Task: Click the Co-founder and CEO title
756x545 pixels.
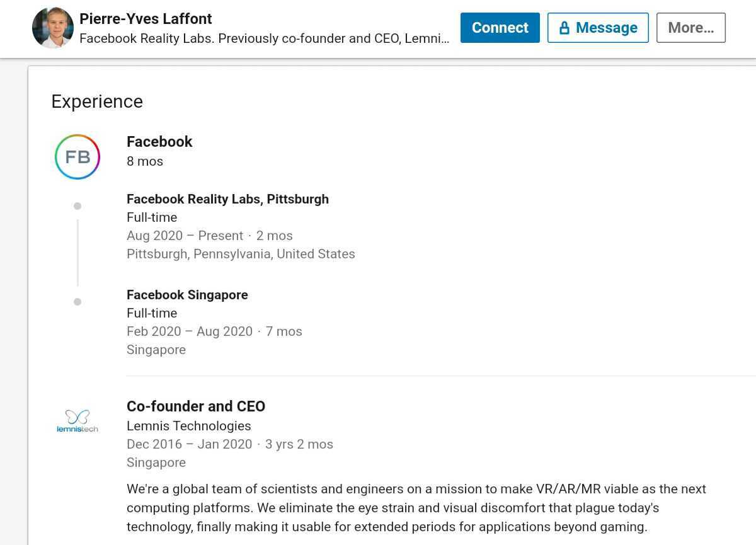Action: (196, 406)
